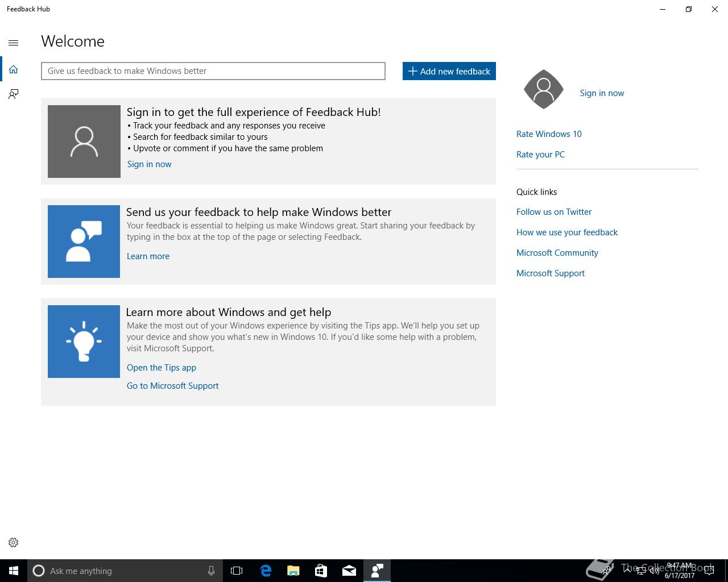This screenshot has width=728, height=582.
Task: Open How we use your feedback
Action: tap(567, 232)
